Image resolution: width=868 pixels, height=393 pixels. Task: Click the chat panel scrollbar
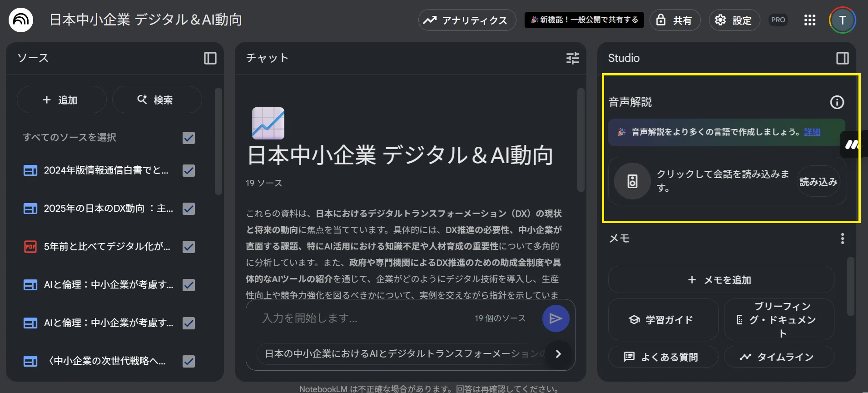coord(580,140)
